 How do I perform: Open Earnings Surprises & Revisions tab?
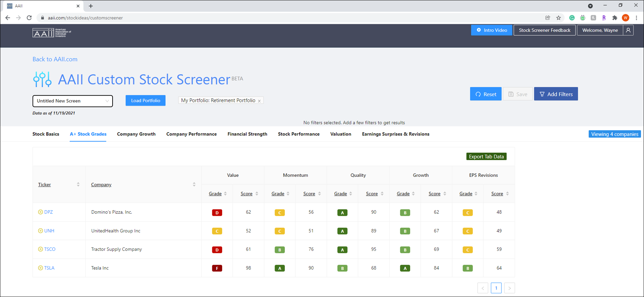click(396, 134)
